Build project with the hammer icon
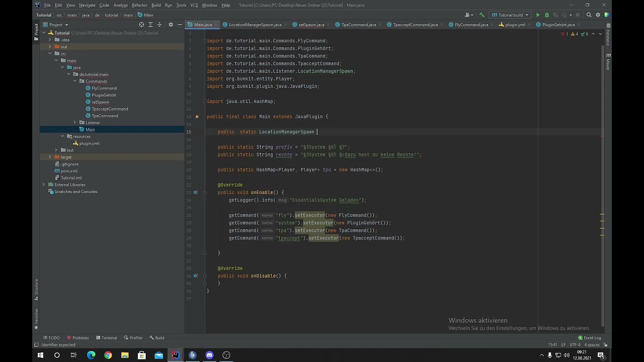 [x=481, y=15]
